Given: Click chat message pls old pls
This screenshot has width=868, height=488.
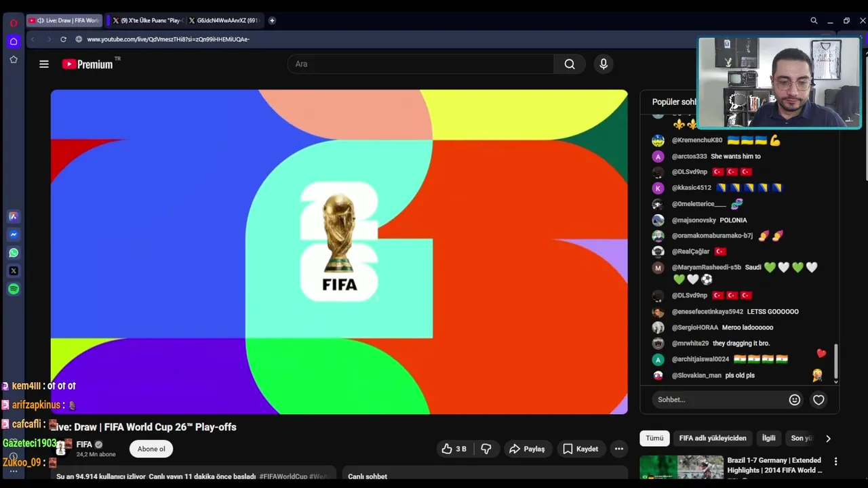Looking at the screenshot, I should [x=740, y=375].
